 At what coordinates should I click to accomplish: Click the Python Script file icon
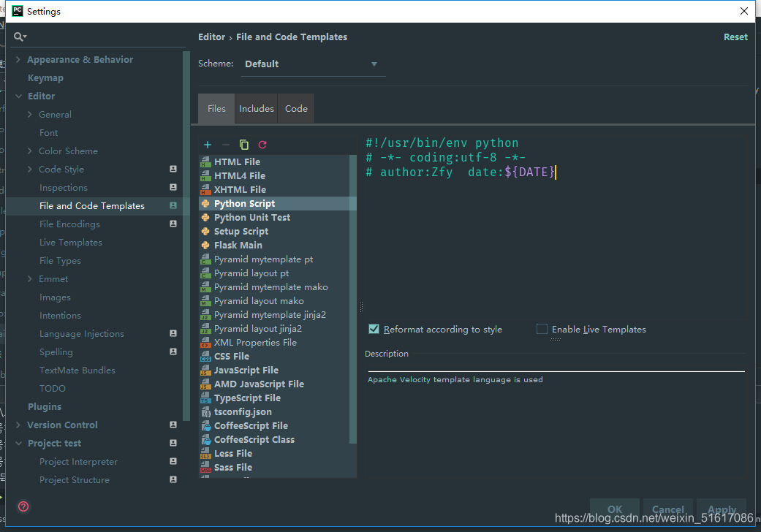tap(205, 204)
